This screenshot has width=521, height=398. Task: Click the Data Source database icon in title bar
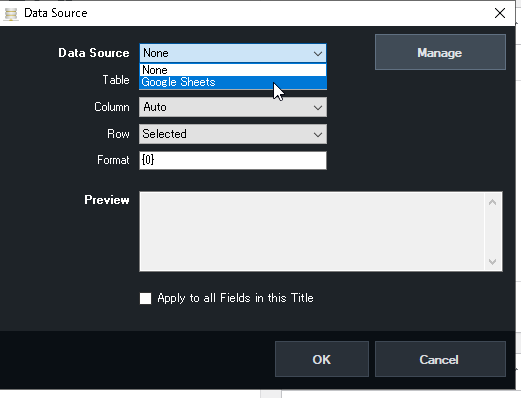point(11,14)
